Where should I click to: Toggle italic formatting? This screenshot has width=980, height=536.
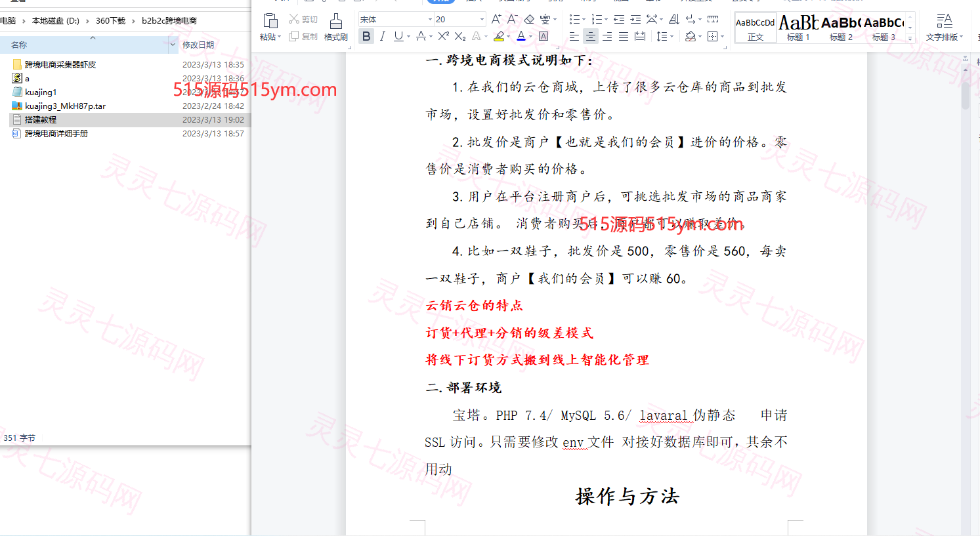tap(382, 37)
